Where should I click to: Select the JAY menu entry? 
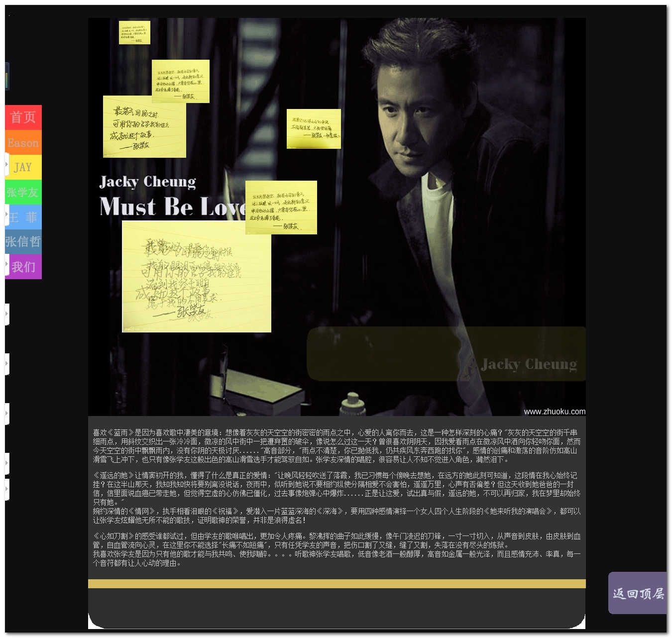click(23, 167)
